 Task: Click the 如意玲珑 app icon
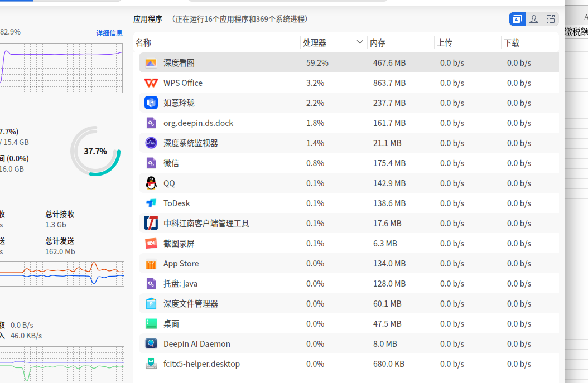point(151,103)
